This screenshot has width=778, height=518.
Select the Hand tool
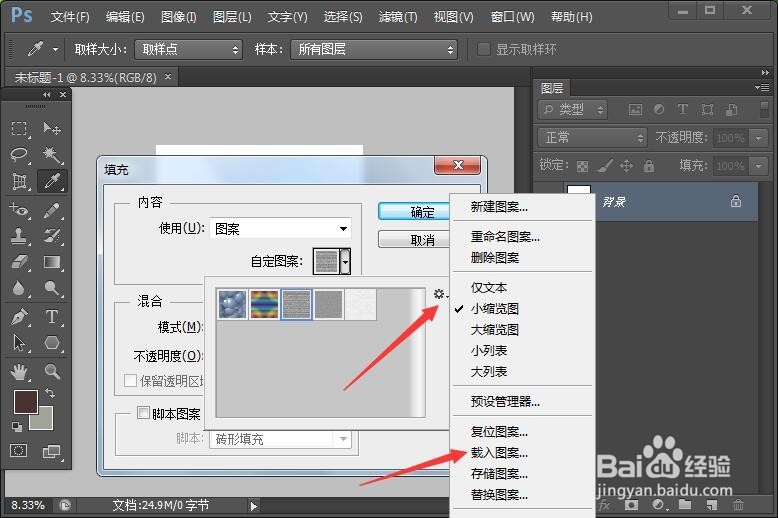[x=19, y=371]
